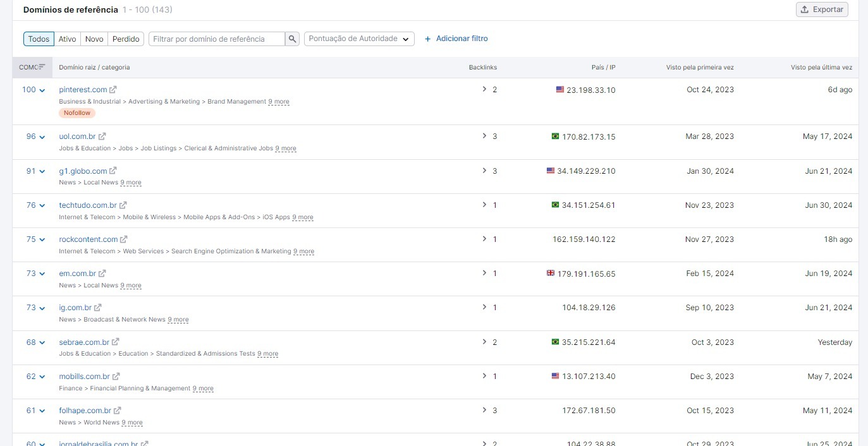
Task: Expand backlinks arrow for pinterest.com row
Action: point(484,89)
